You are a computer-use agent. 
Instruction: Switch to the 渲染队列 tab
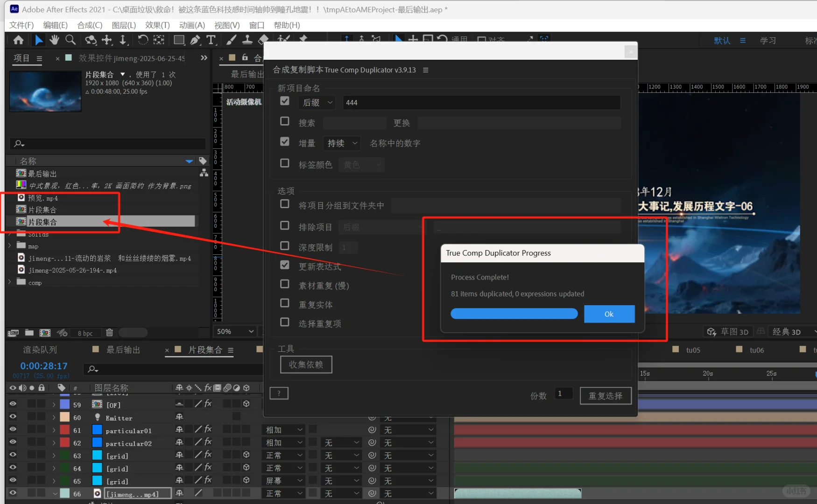40,350
